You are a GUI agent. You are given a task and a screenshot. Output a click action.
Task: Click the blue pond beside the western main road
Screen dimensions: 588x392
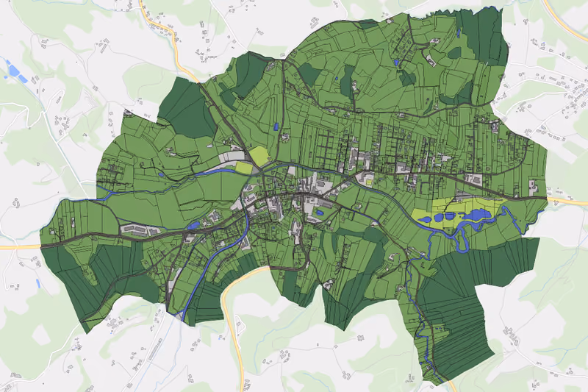193,226
